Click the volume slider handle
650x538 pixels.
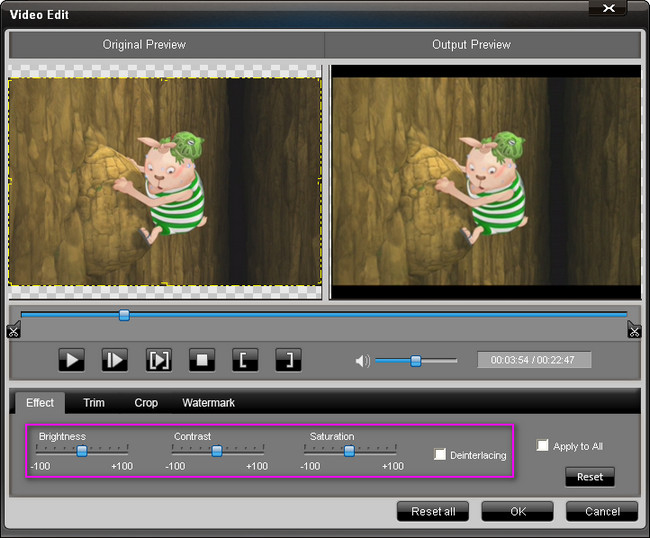coord(416,361)
